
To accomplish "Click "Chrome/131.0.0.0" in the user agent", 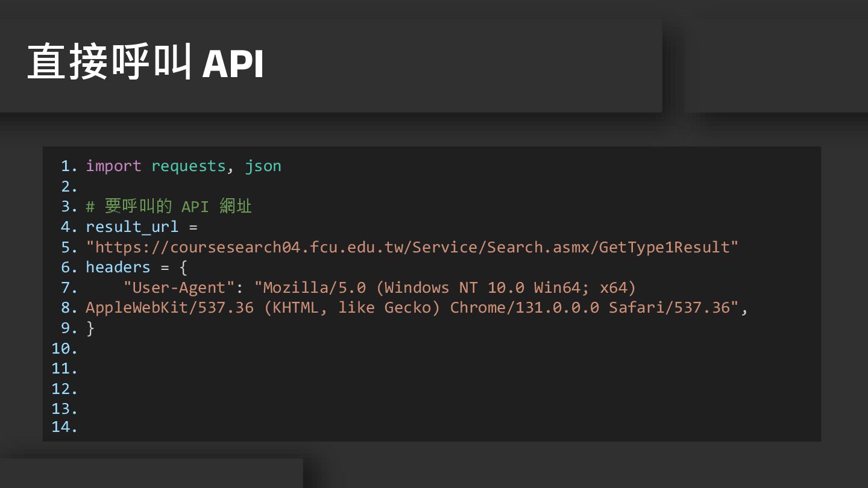I will click(524, 307).
